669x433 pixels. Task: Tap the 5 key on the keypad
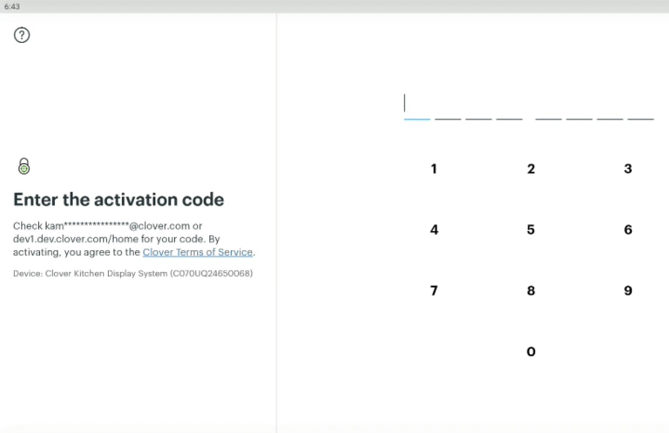[531, 230]
